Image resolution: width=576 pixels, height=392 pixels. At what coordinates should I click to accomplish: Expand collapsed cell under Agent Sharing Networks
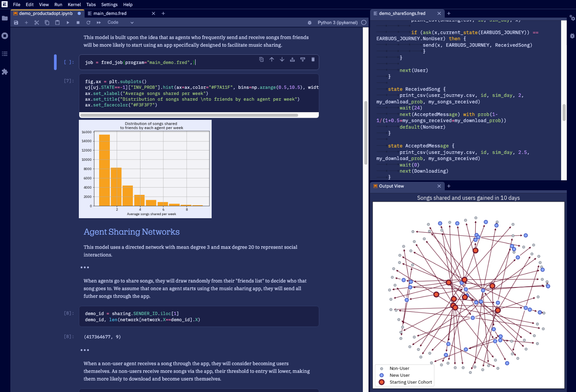pyautogui.click(x=85, y=268)
